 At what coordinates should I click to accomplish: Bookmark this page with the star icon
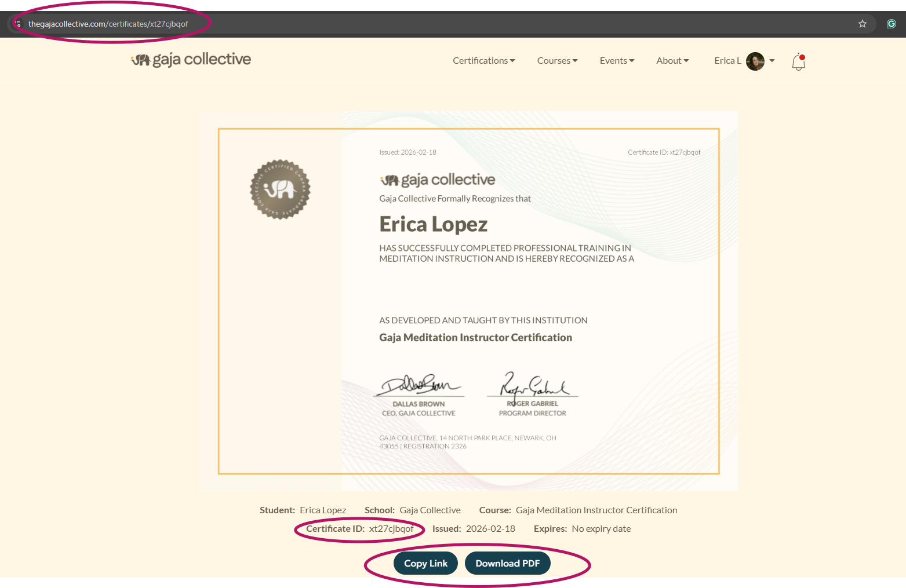(862, 24)
